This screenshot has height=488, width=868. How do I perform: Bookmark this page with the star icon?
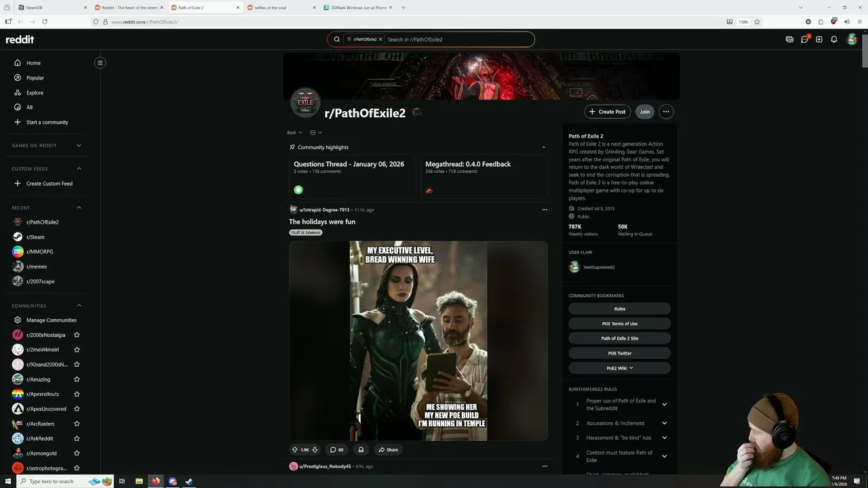coord(757,22)
